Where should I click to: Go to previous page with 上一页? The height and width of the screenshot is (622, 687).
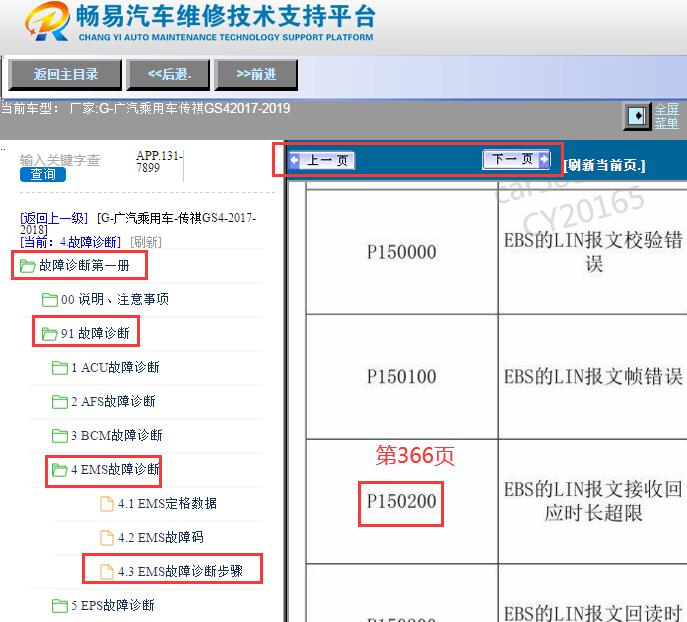tap(322, 160)
